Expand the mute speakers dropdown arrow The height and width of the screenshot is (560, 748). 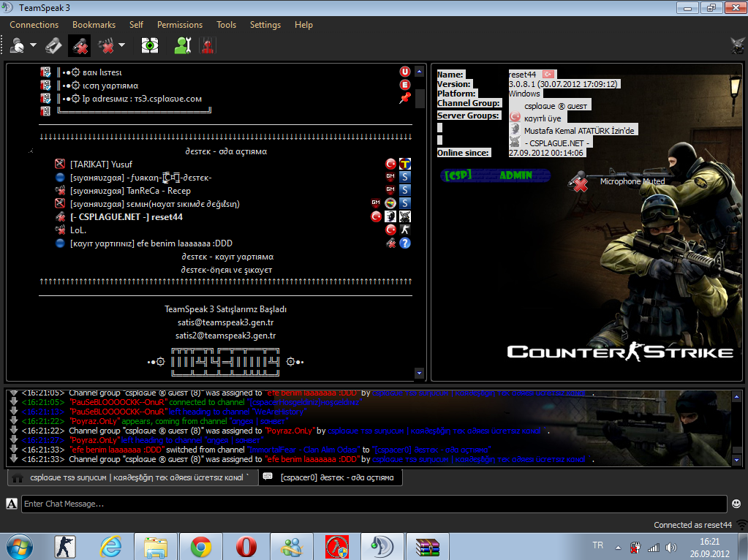121,45
